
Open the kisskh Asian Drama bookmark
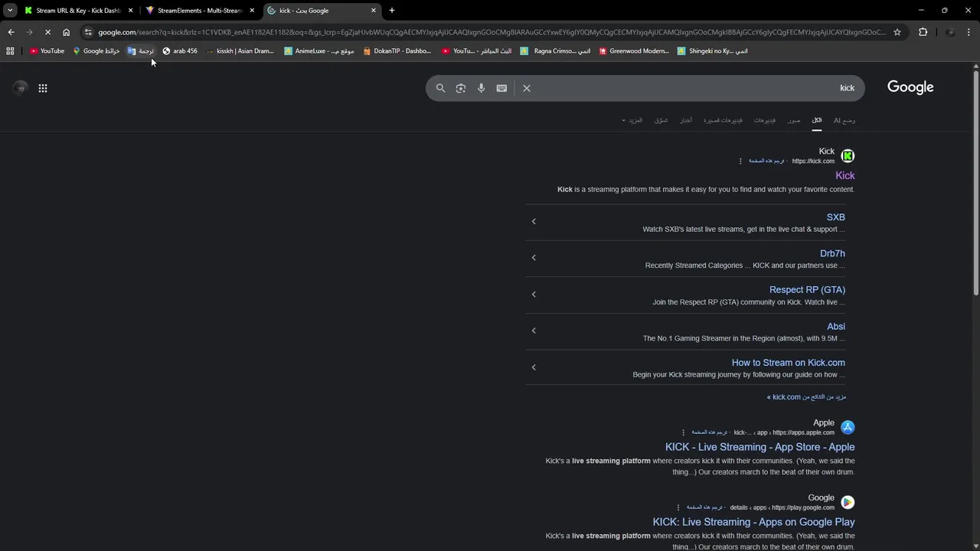(240, 51)
